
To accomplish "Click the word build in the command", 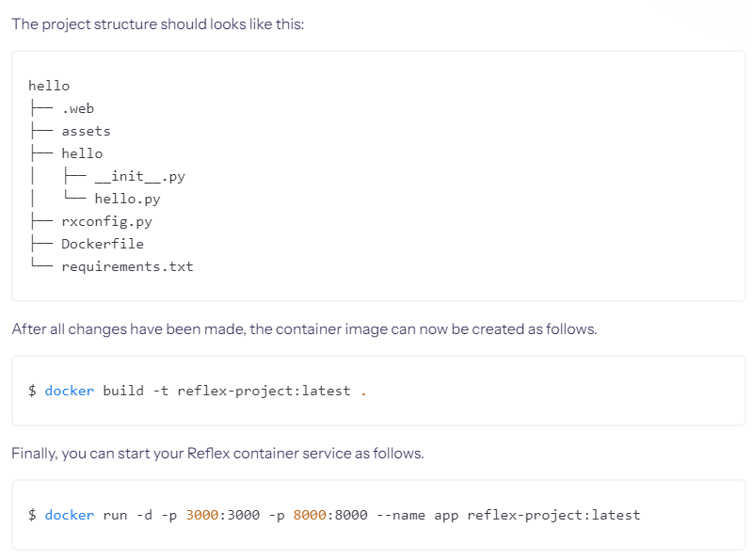I will pyautogui.click(x=123, y=391).
